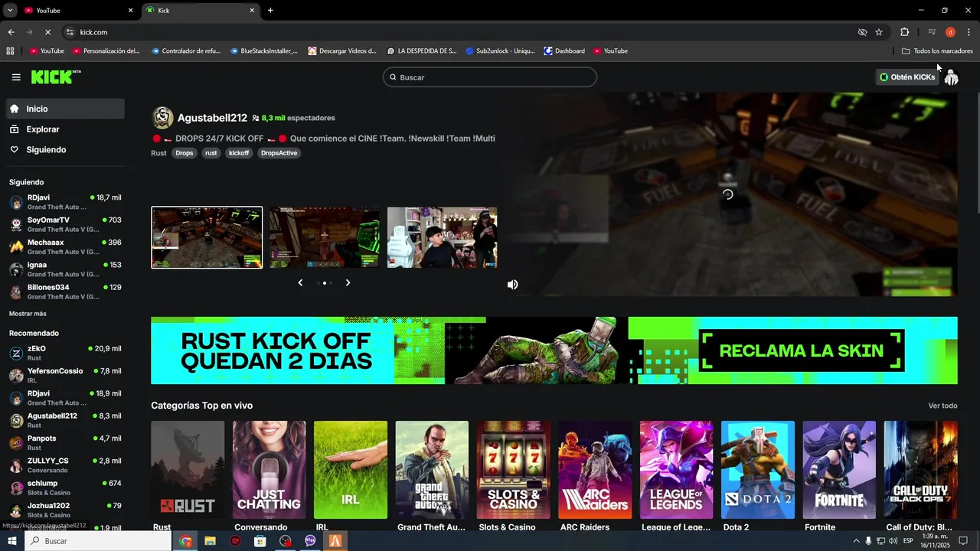The height and width of the screenshot is (551, 980).
Task: Select the second featured stream thumbnail
Action: [325, 237]
